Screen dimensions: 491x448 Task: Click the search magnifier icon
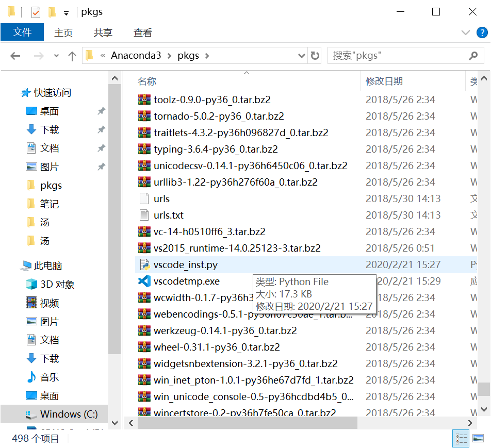pyautogui.click(x=473, y=56)
